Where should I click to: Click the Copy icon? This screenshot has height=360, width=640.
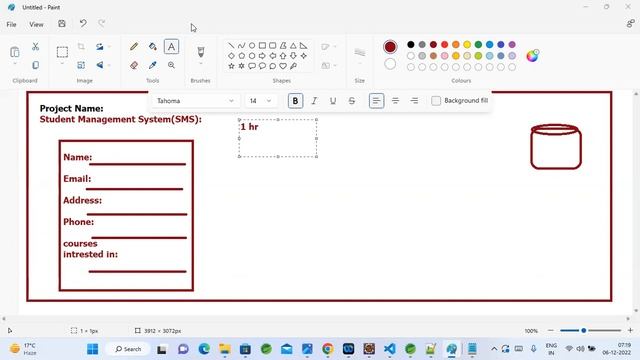[x=36, y=65]
